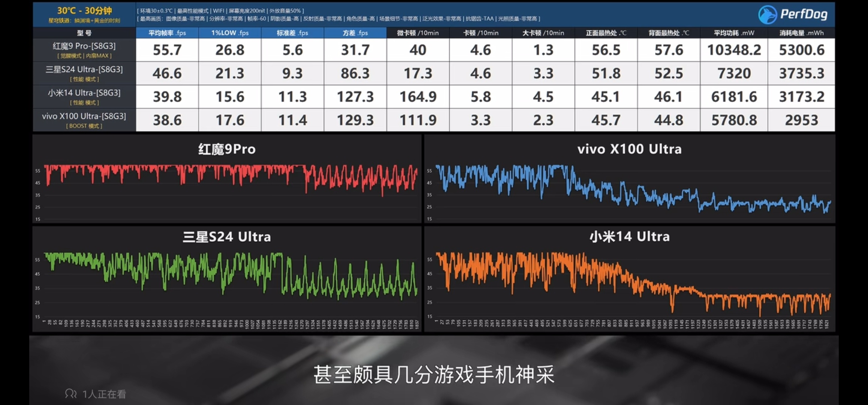This screenshot has height=405, width=868.
Task: Click the 6181.6 average power cell
Action: (x=734, y=97)
